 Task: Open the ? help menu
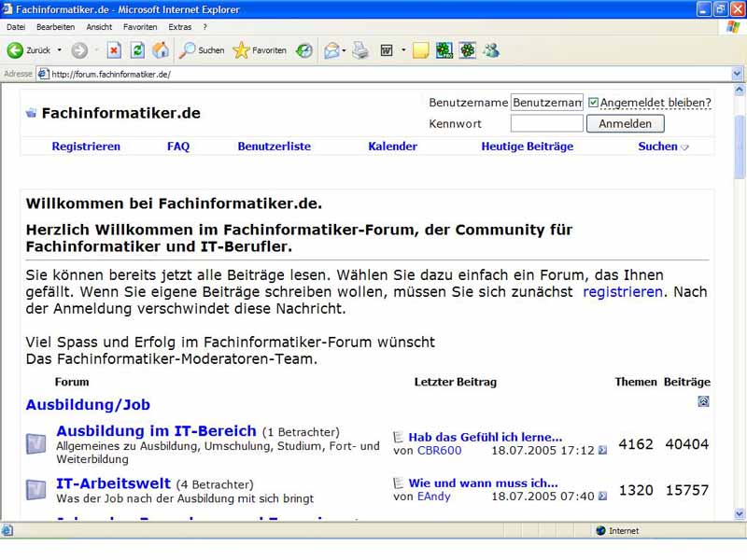[x=204, y=27]
